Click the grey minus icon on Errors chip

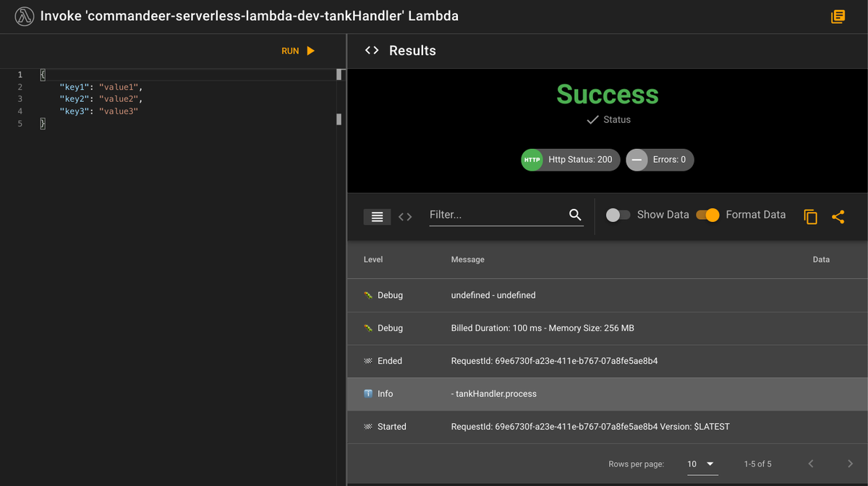tap(637, 160)
